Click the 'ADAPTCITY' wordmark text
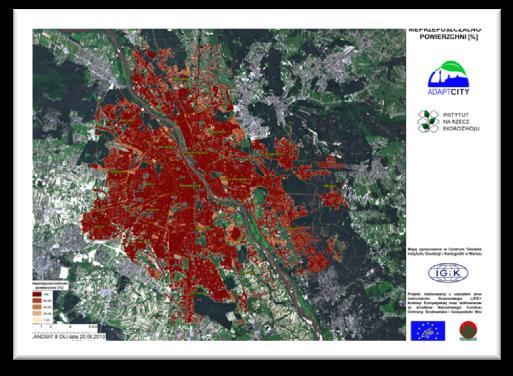Image resolution: width=513 pixels, height=376 pixels. [x=449, y=92]
